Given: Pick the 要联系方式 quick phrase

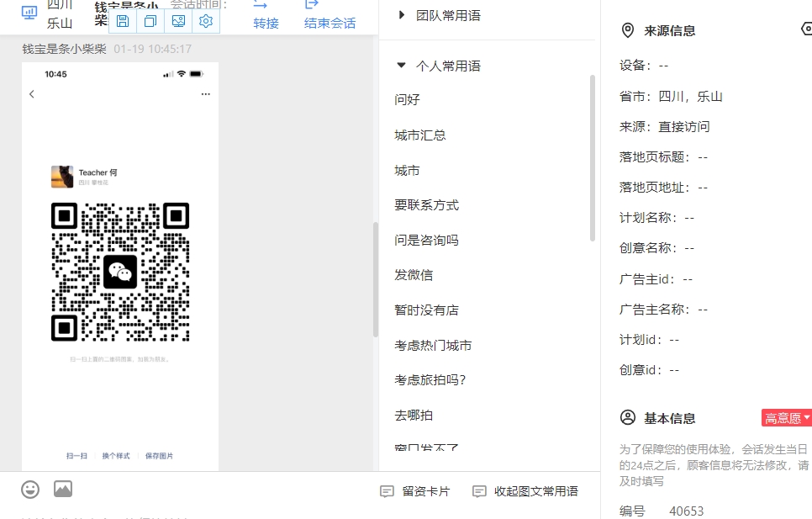Looking at the screenshot, I should [x=427, y=205].
